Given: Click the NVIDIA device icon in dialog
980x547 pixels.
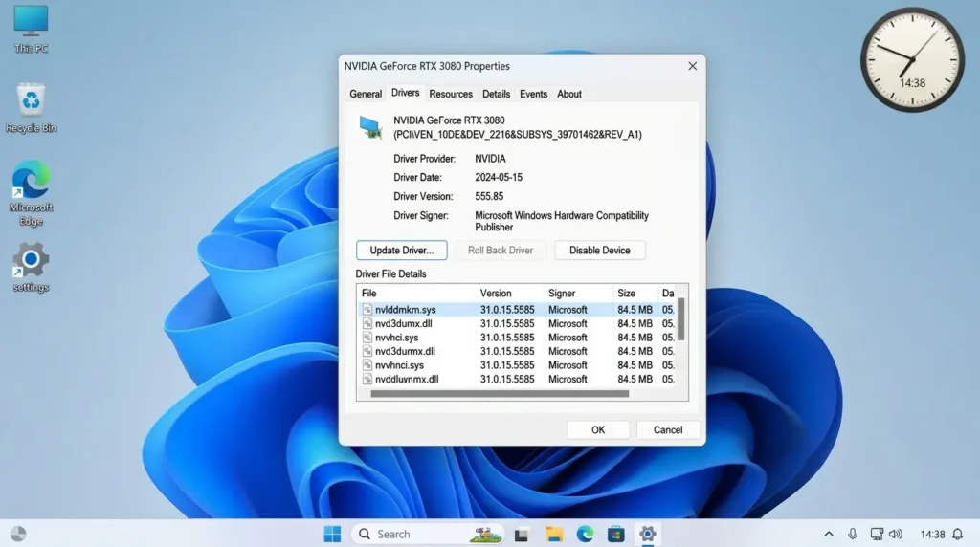Looking at the screenshot, I should pyautogui.click(x=370, y=127).
